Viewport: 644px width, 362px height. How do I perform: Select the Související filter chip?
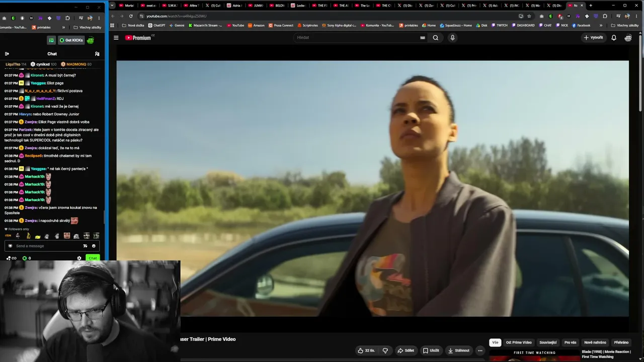(x=548, y=342)
